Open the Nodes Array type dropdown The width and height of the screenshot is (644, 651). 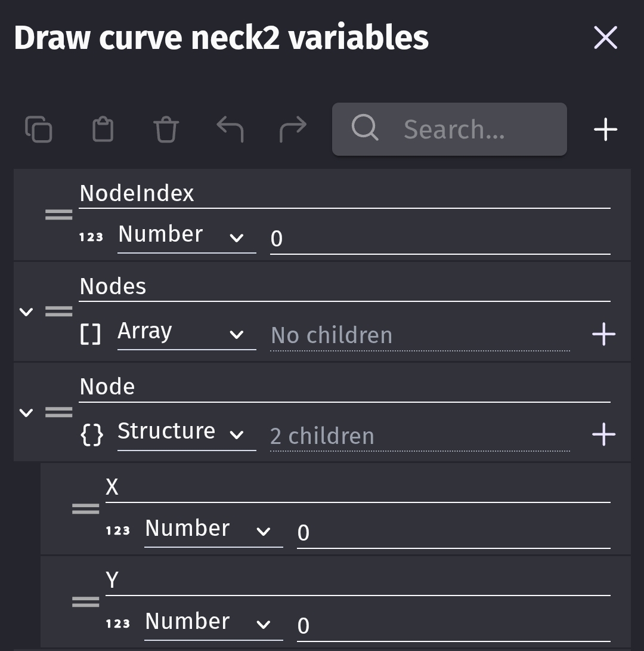(186, 333)
